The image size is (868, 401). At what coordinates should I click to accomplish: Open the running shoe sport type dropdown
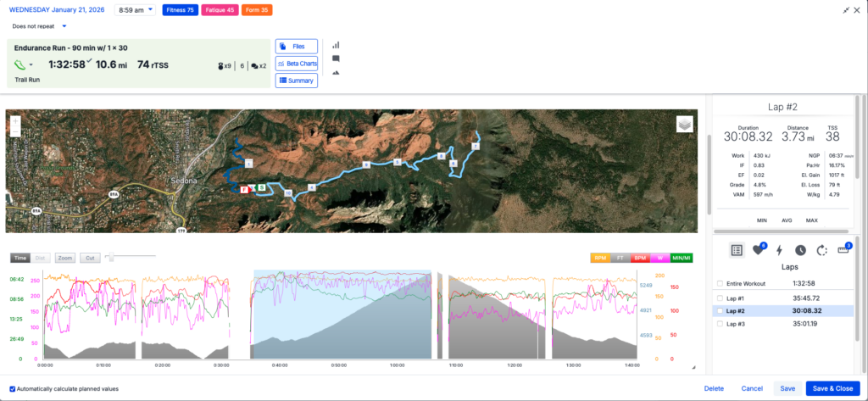25,64
